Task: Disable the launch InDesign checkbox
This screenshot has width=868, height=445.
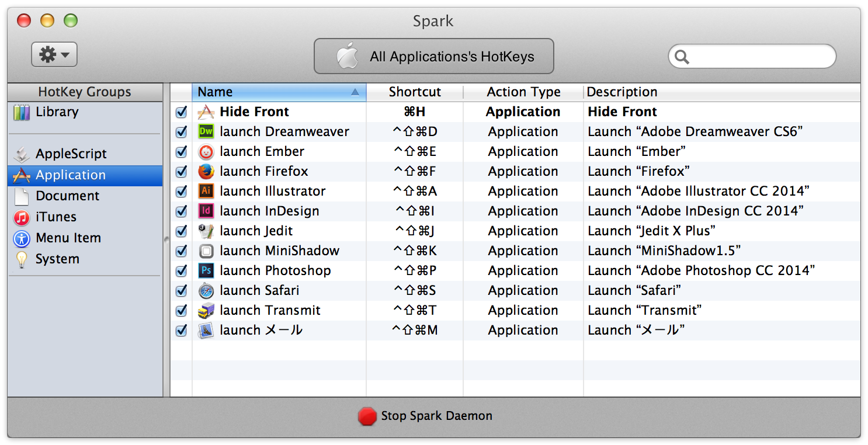Action: click(x=181, y=211)
